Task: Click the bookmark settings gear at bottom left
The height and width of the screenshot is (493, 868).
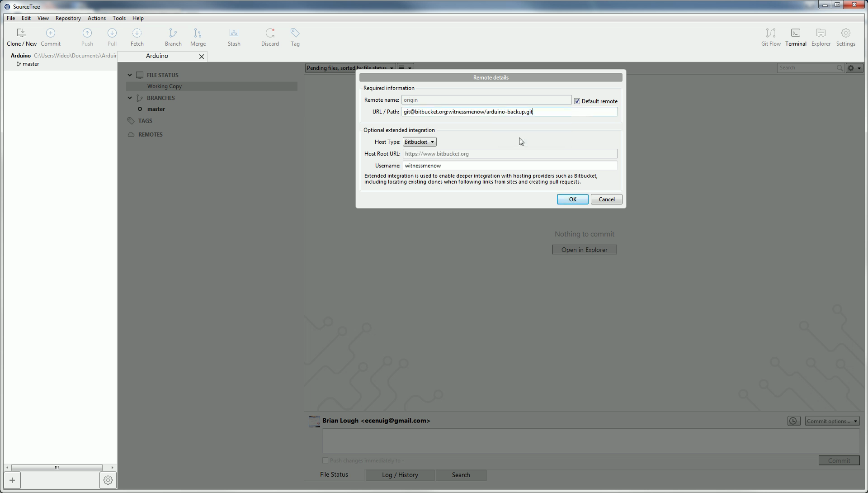Action: click(108, 480)
